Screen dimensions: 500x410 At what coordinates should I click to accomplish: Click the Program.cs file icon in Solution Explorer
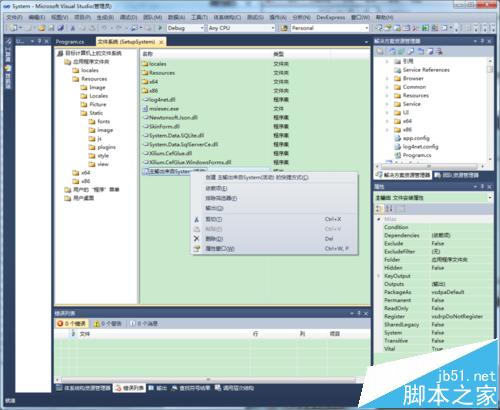pyautogui.click(x=397, y=155)
